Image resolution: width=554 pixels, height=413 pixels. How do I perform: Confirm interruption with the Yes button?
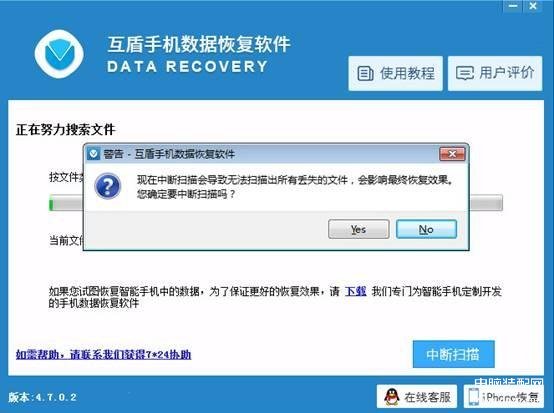coord(359,229)
